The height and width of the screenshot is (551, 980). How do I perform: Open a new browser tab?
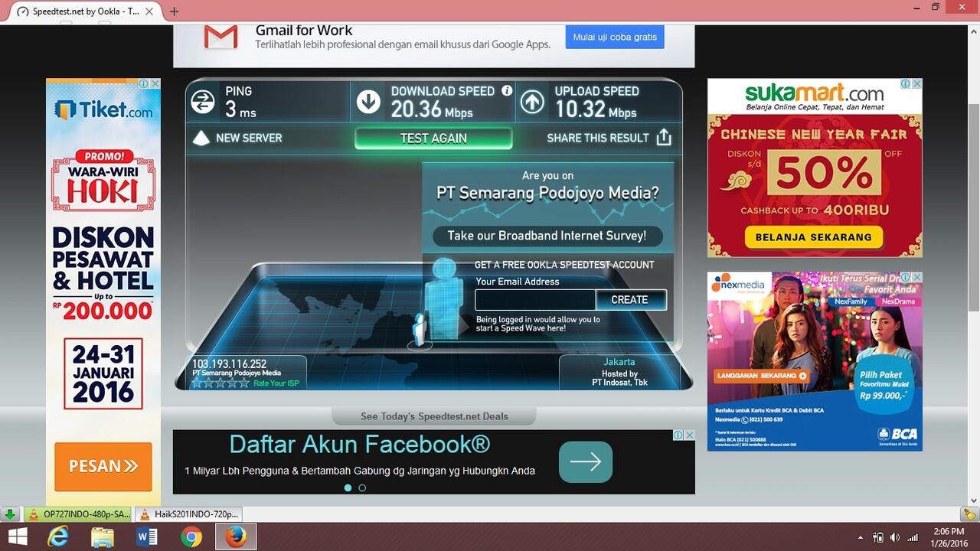(175, 11)
